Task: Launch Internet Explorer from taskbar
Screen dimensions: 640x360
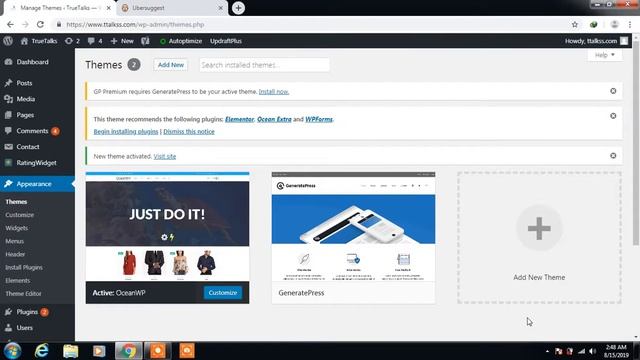Action: pos(42,351)
